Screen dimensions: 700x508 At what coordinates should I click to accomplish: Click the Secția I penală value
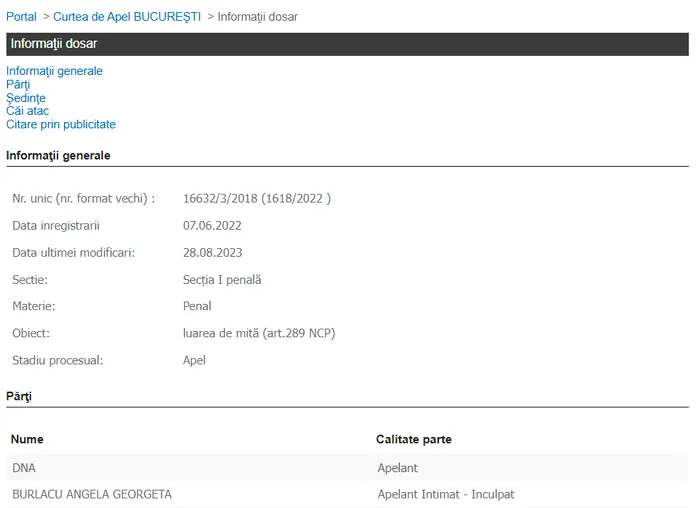click(222, 280)
